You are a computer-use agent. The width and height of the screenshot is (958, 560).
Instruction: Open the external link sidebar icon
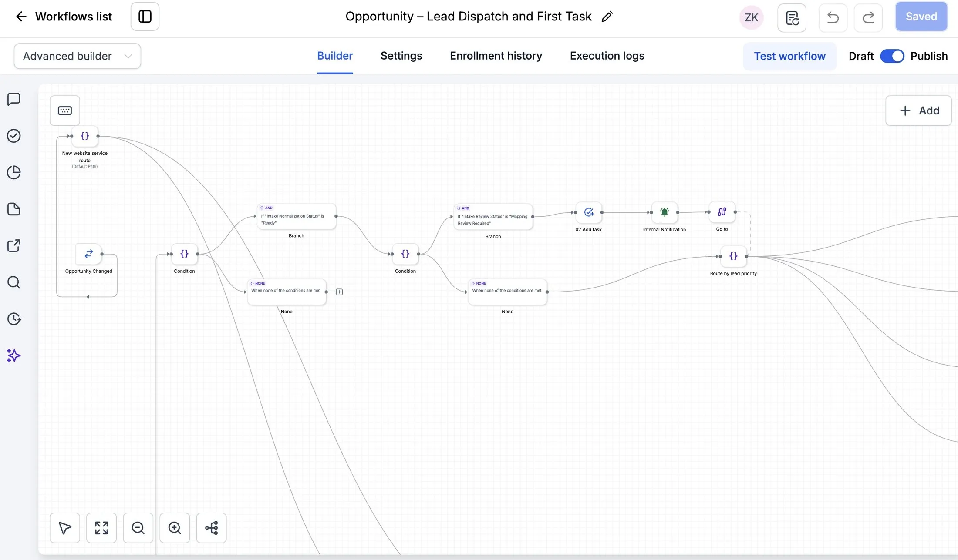pyautogui.click(x=14, y=246)
